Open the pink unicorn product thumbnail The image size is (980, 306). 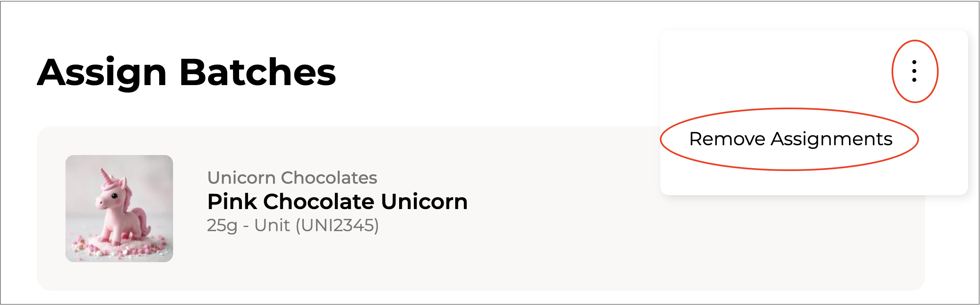119,208
